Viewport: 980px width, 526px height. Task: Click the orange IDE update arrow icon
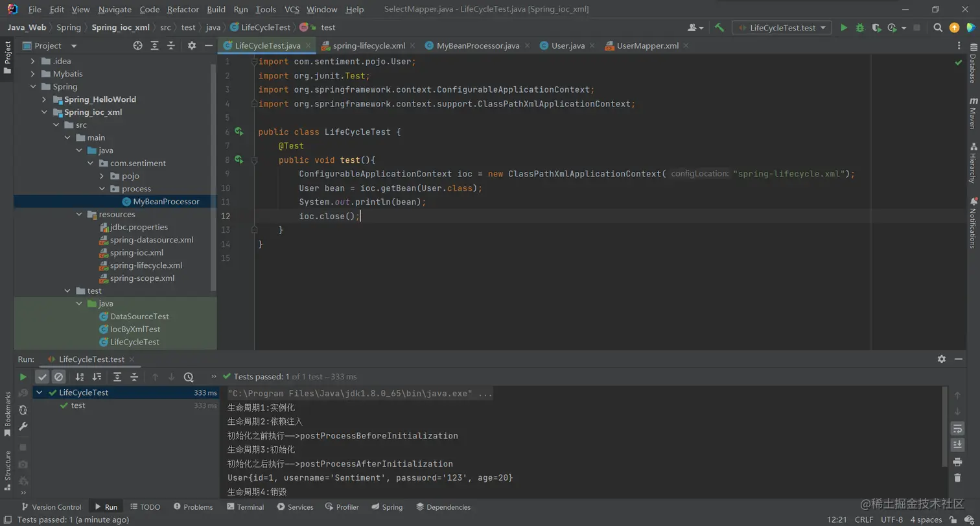[954, 28]
